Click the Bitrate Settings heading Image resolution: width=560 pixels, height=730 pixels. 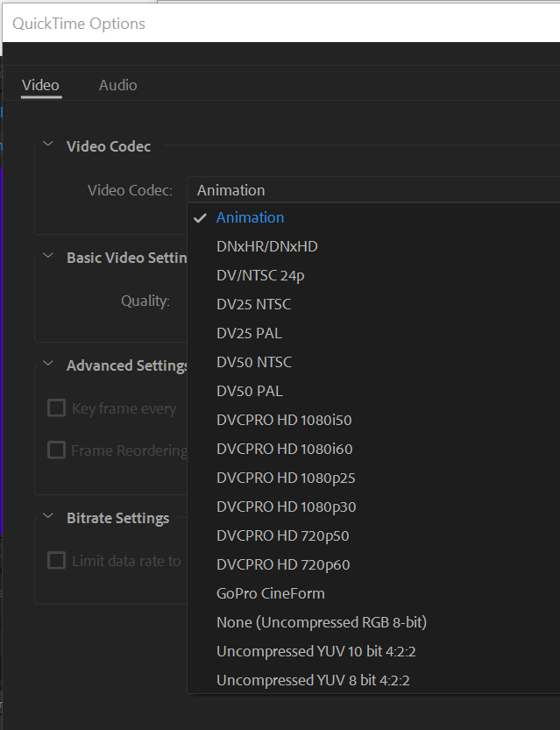[x=117, y=518]
